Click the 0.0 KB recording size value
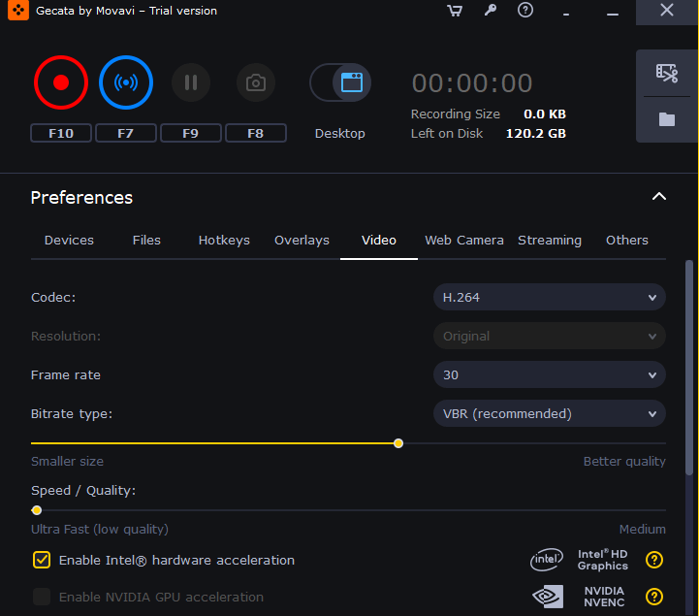Viewport: 699px width, 616px height. click(545, 114)
